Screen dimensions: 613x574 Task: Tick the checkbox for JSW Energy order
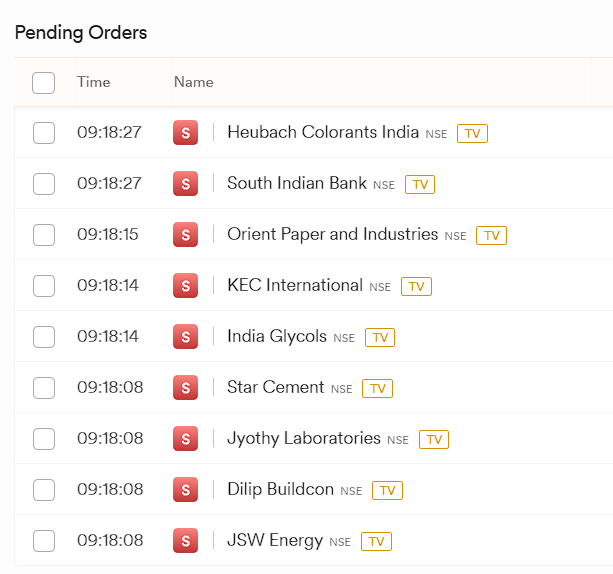(44, 541)
